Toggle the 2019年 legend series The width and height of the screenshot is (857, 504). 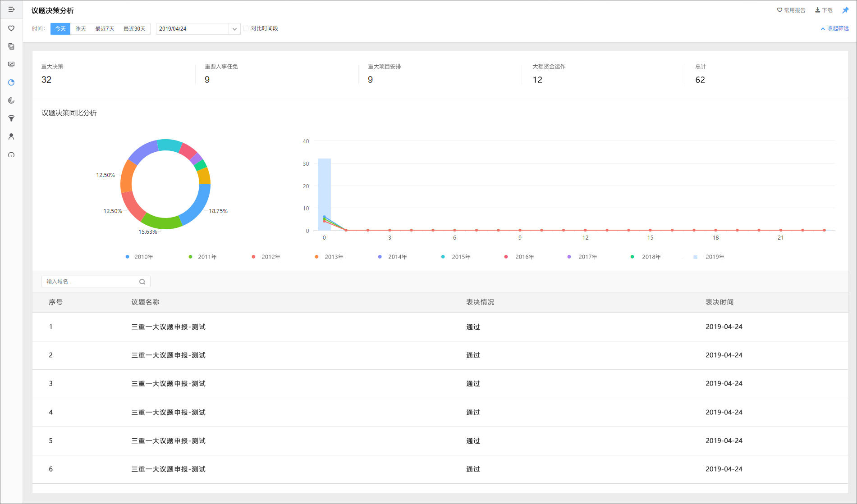tap(709, 257)
